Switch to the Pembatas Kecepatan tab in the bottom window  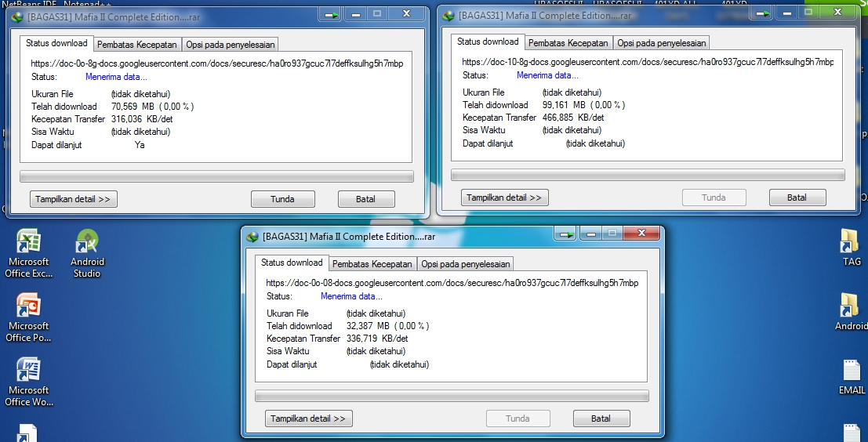coord(372,264)
